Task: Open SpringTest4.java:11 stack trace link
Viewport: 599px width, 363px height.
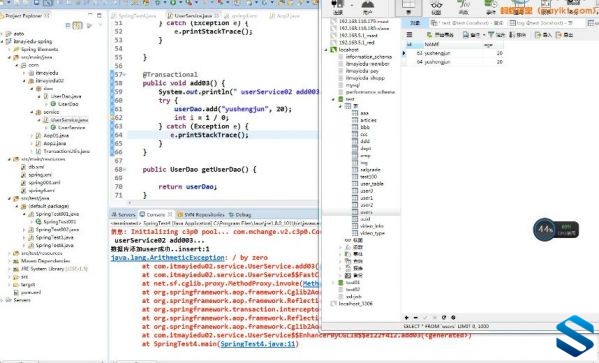Action: coord(258,344)
